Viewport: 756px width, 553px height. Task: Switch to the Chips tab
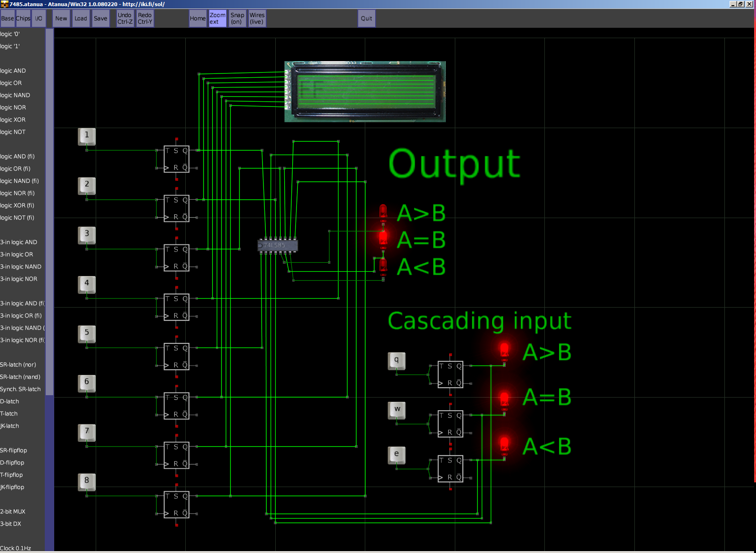coord(23,18)
